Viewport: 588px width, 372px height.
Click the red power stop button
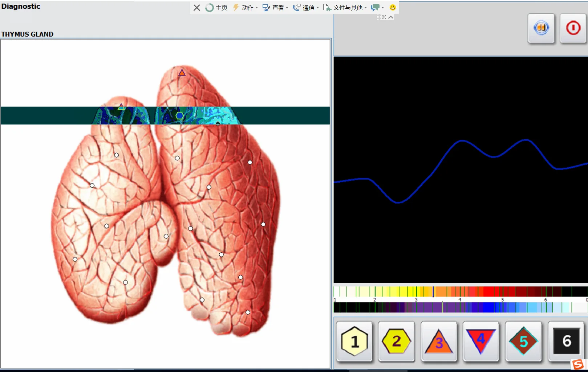point(573,28)
